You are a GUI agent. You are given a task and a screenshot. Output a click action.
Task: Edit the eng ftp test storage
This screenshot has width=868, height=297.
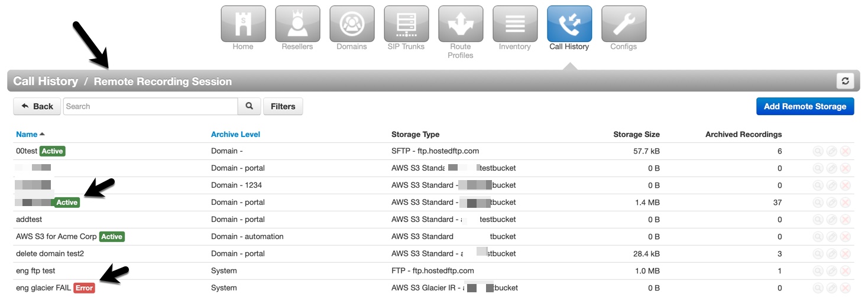click(832, 271)
